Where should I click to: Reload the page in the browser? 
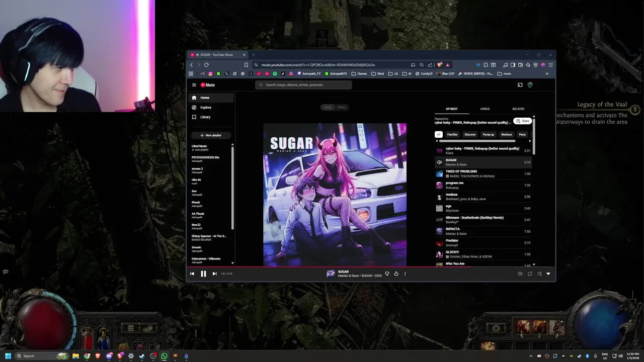click(x=206, y=65)
